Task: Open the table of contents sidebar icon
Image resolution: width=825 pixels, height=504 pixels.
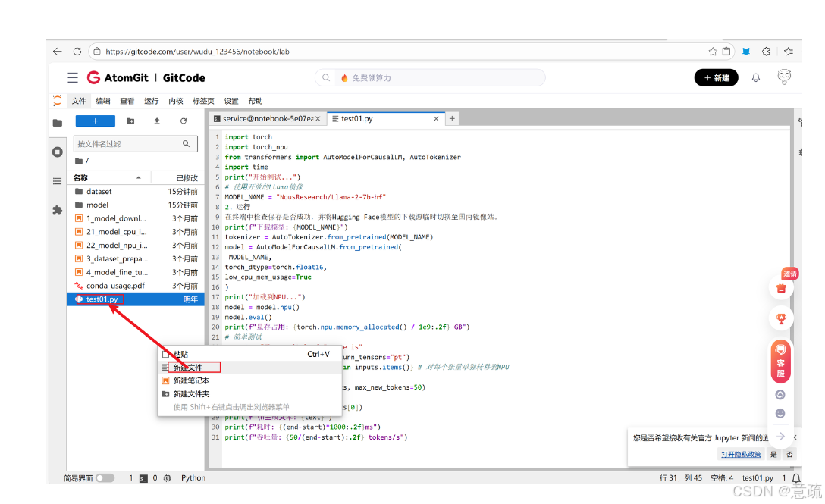Action: [x=58, y=181]
